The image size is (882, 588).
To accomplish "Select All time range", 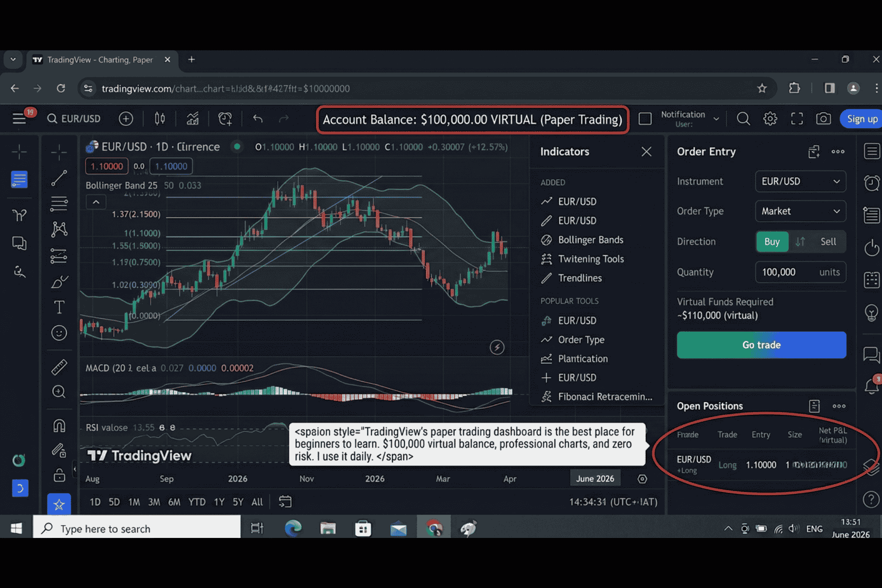I will 257,502.
